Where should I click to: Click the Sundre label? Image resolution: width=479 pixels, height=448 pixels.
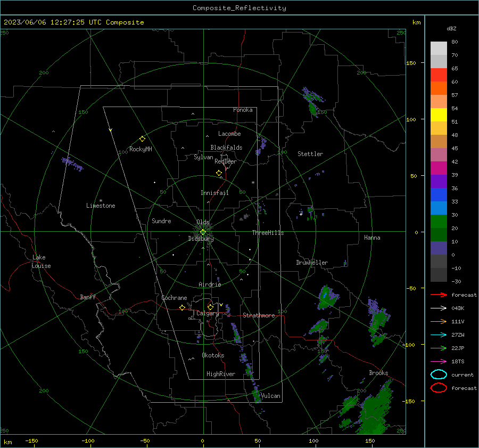pyautogui.click(x=161, y=221)
